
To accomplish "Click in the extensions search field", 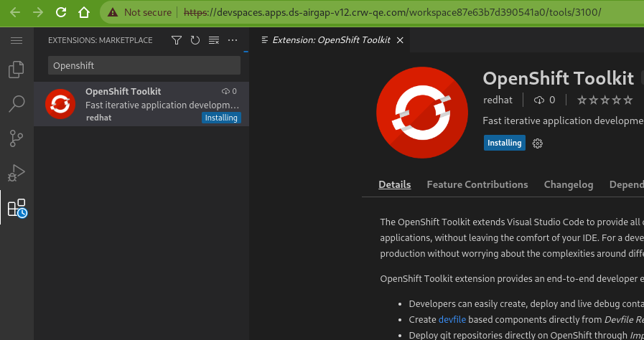I will tap(144, 65).
